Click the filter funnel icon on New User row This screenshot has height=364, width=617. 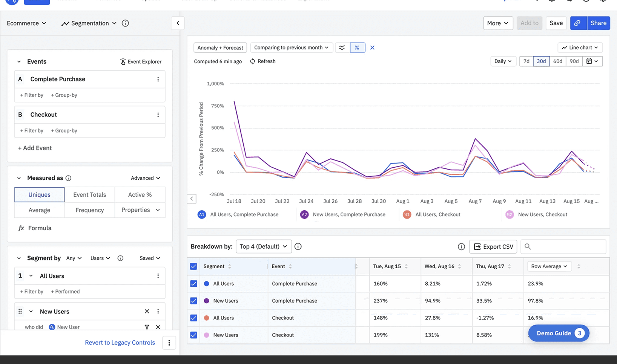(x=147, y=327)
